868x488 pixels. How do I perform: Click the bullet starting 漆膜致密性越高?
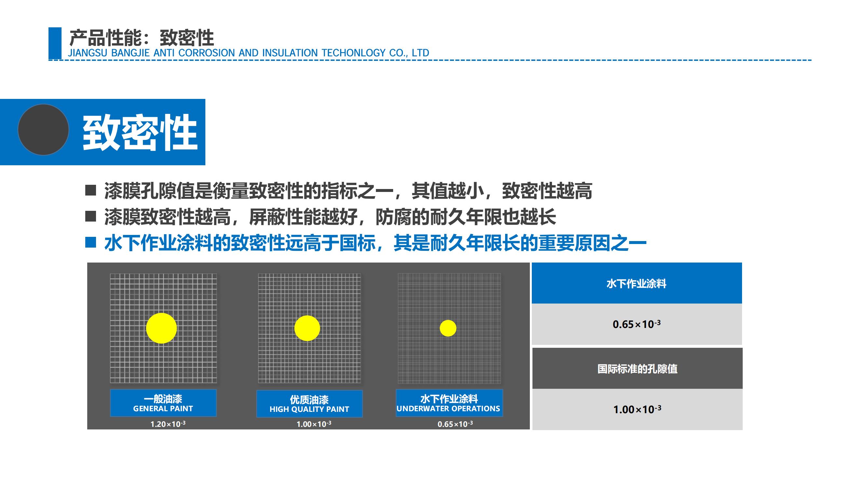(330, 217)
